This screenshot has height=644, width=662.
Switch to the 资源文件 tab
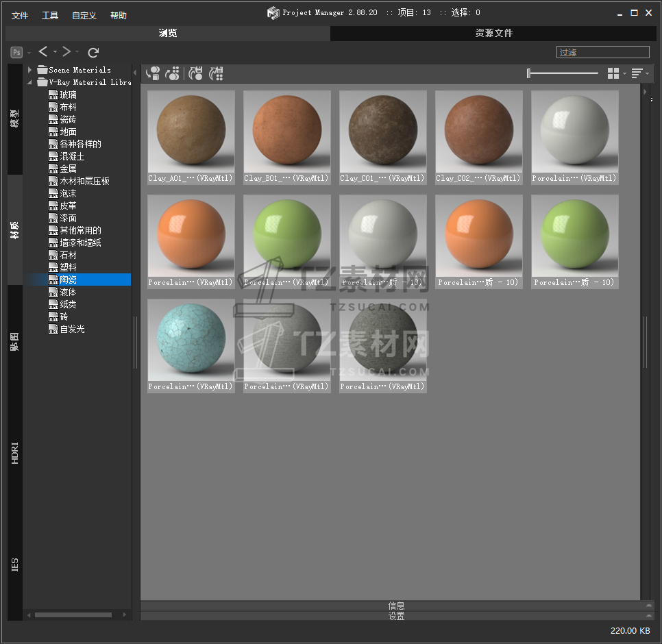(493, 33)
